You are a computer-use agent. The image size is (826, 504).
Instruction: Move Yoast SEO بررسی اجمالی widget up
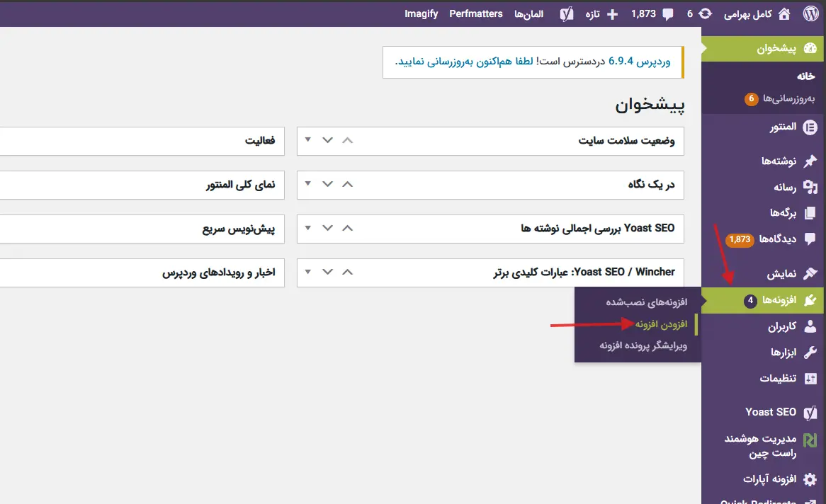tap(347, 228)
